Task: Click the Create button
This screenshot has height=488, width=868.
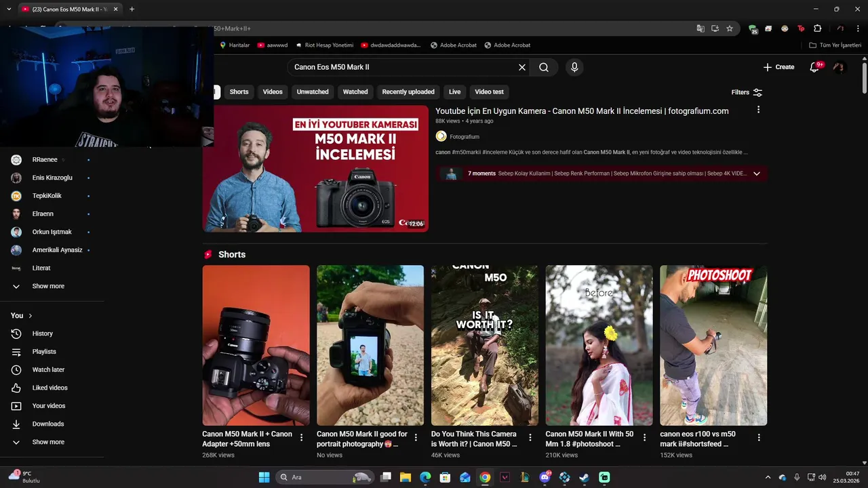Action: coord(778,67)
